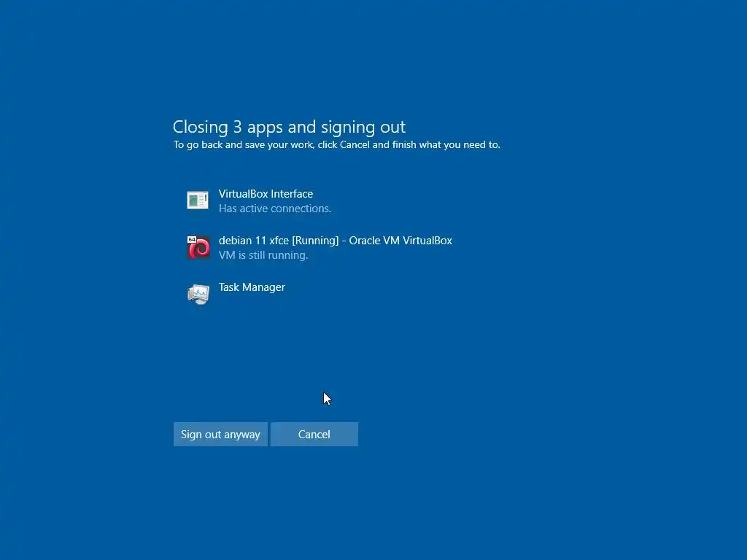The height and width of the screenshot is (560, 747).
Task: Select the VirtualBox Interface app icon
Action: coord(198,201)
